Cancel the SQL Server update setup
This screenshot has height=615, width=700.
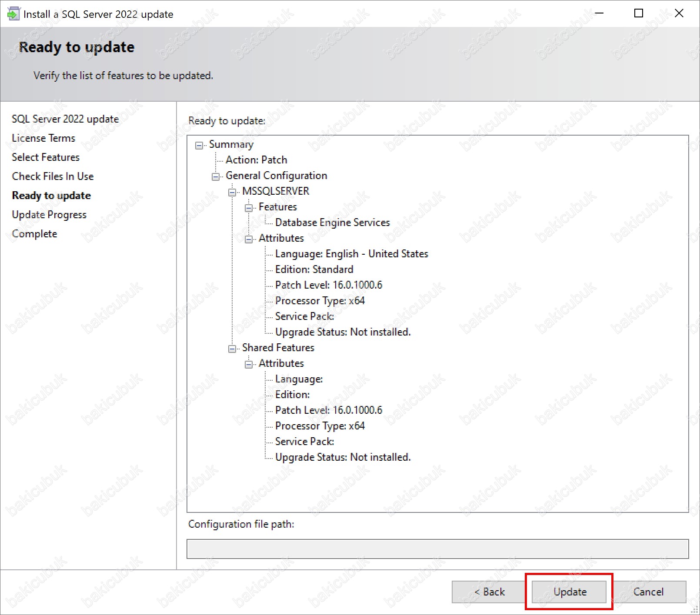[648, 592]
